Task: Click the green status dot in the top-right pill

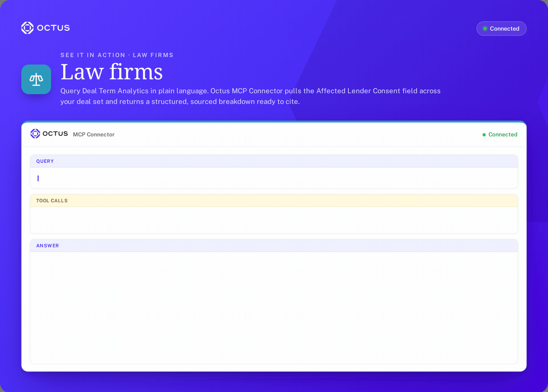Action: pos(485,29)
